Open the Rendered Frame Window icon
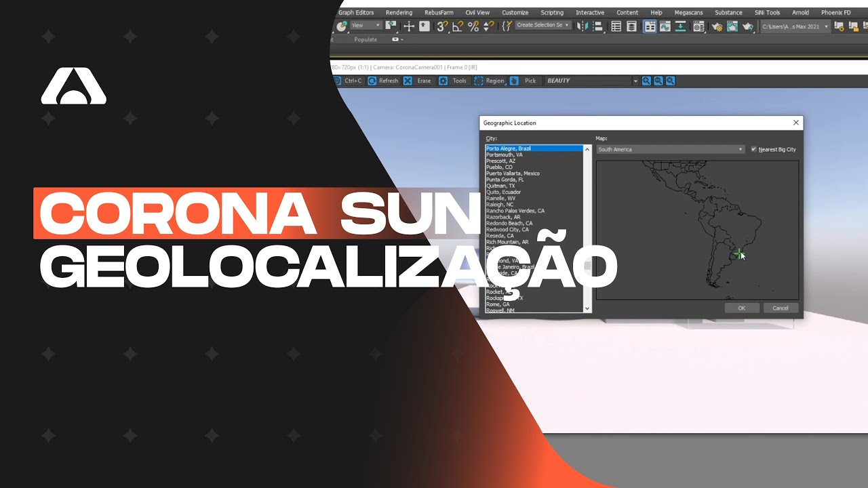This screenshot has height=488, width=868. [732, 26]
